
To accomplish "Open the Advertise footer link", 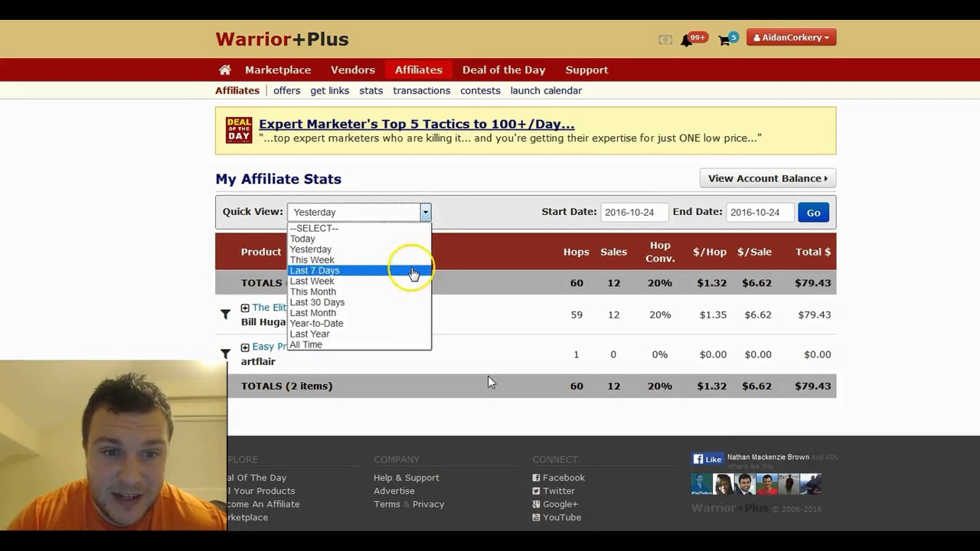I will click(394, 491).
